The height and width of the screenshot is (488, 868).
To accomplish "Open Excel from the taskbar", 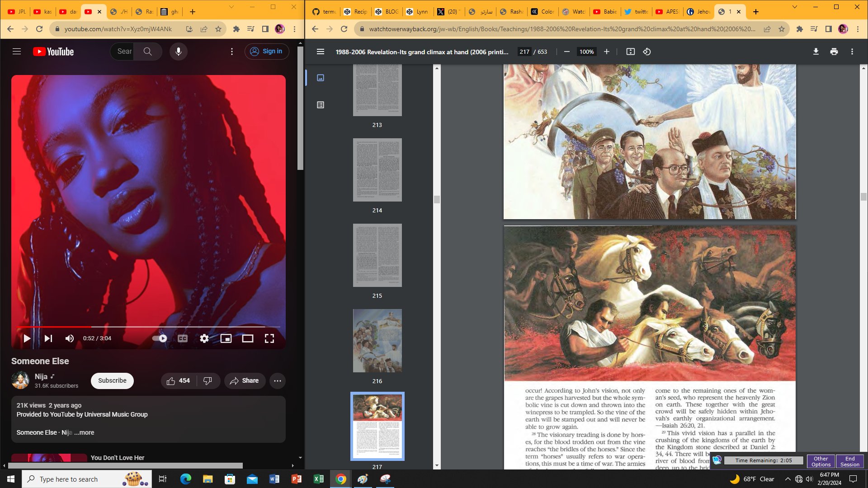I will 319,479.
